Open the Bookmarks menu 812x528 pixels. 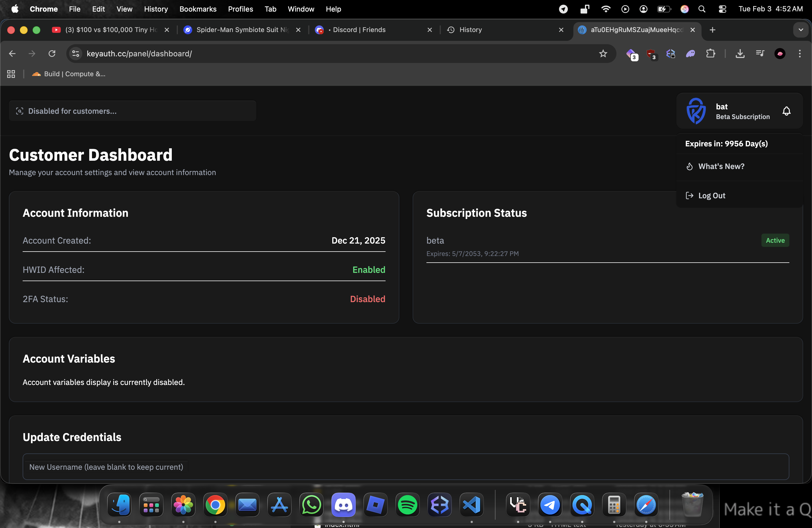[198, 9]
